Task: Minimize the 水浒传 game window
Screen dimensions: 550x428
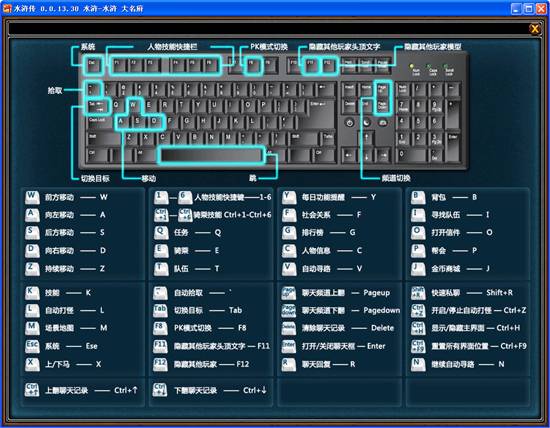Action: 516,8
